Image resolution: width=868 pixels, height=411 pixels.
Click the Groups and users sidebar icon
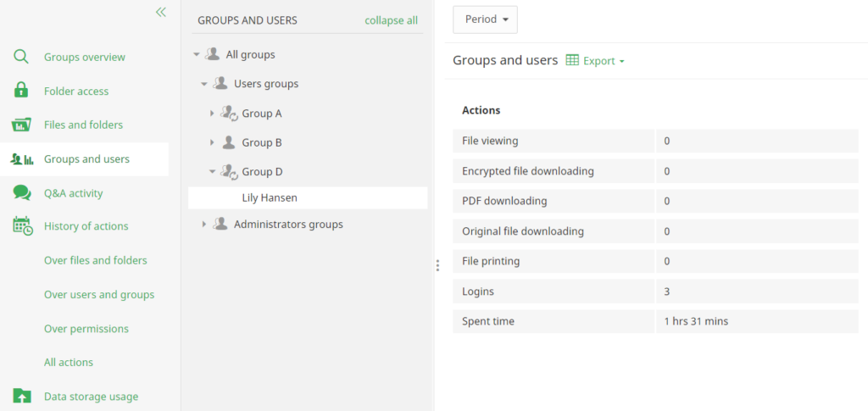(x=21, y=159)
